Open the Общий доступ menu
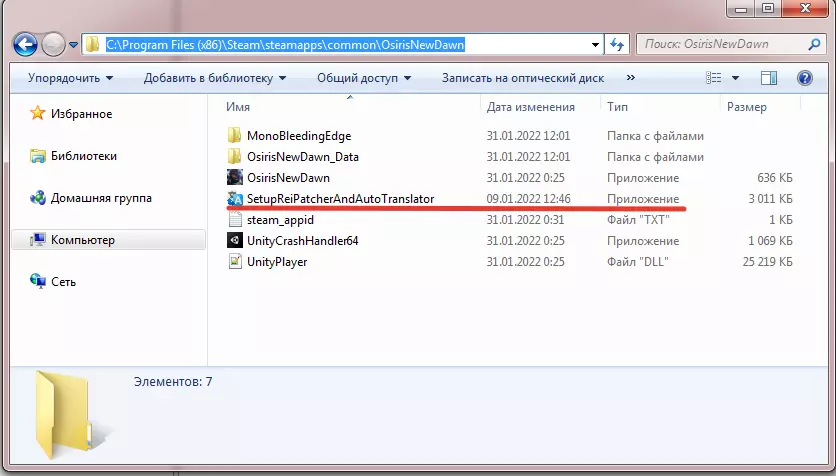The image size is (836, 476). coord(364,78)
